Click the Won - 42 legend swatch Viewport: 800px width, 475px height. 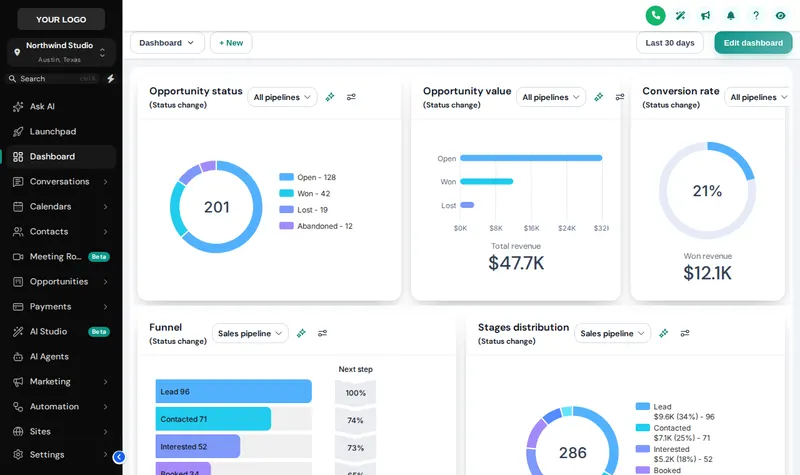(286, 193)
